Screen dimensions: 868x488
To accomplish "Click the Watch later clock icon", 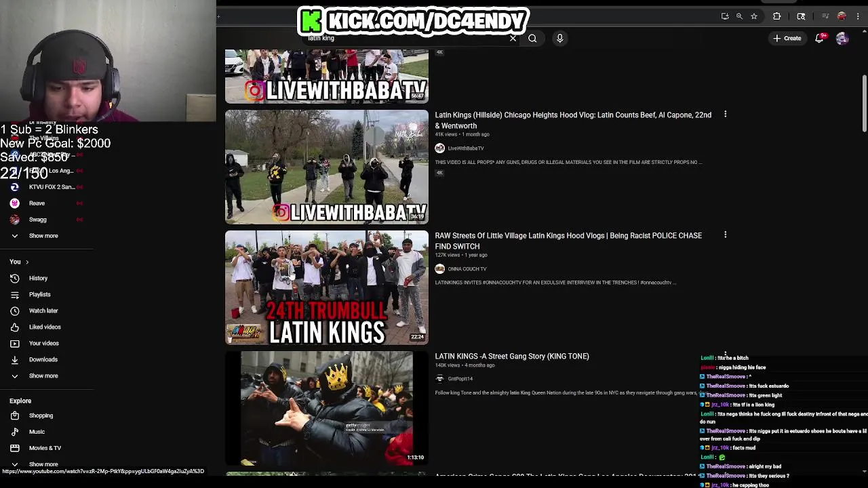I will [x=15, y=310].
